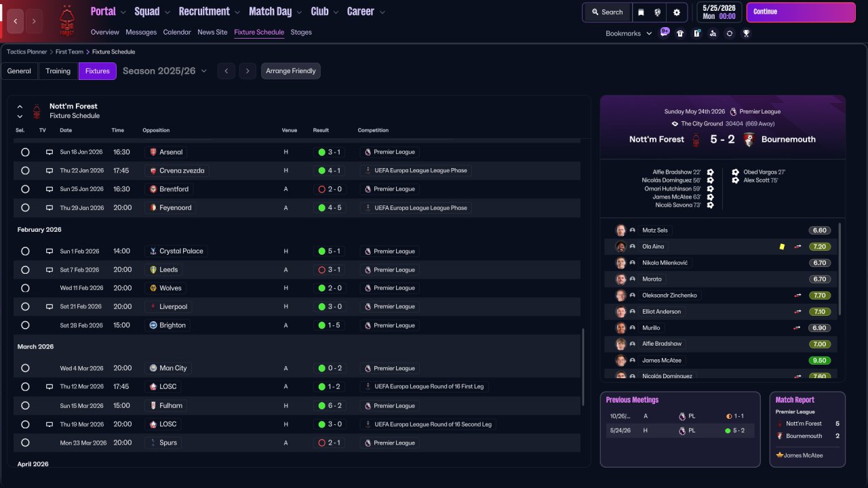Image resolution: width=868 pixels, height=488 pixels.
Task: Open the Training tab
Action: pyautogui.click(x=58, y=71)
